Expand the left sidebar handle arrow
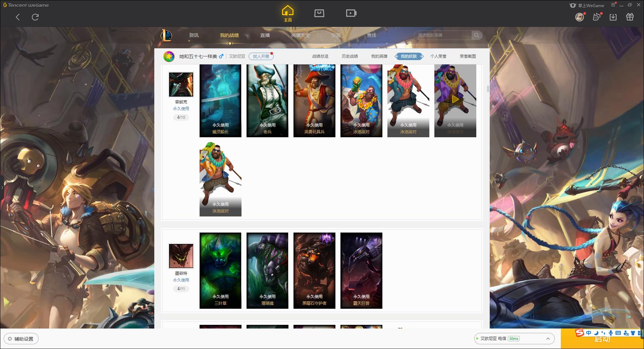This screenshot has height=349, width=644. pyautogui.click(x=2, y=187)
